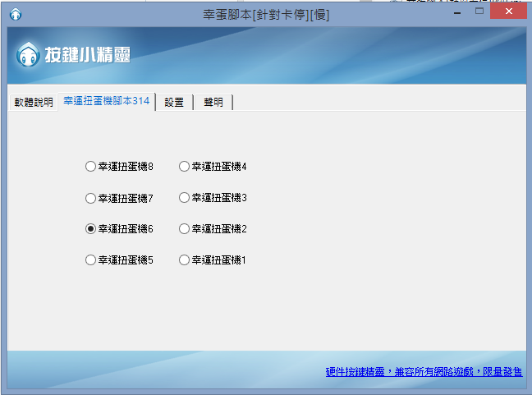Open the 硬件按鍵精靈 promotional link

click(424, 373)
